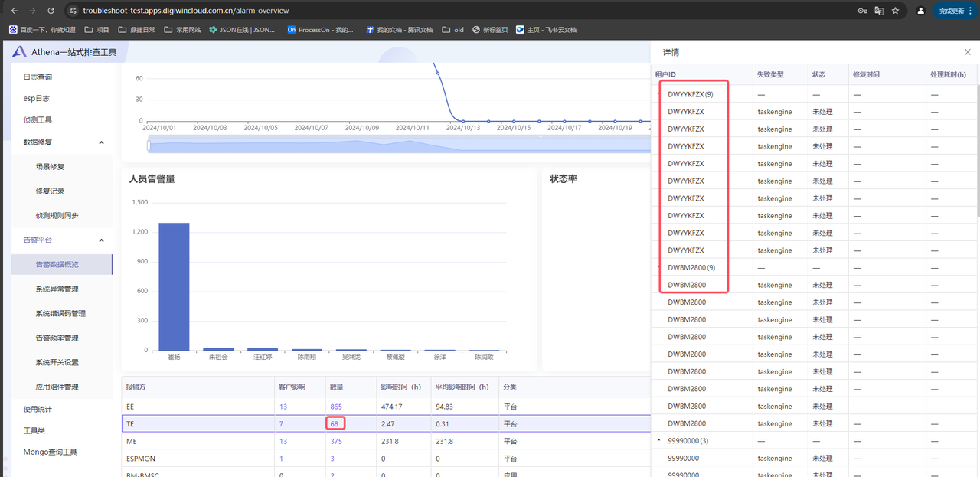Reload the page with the refresh icon
The height and width of the screenshot is (477, 980).
click(x=51, y=11)
